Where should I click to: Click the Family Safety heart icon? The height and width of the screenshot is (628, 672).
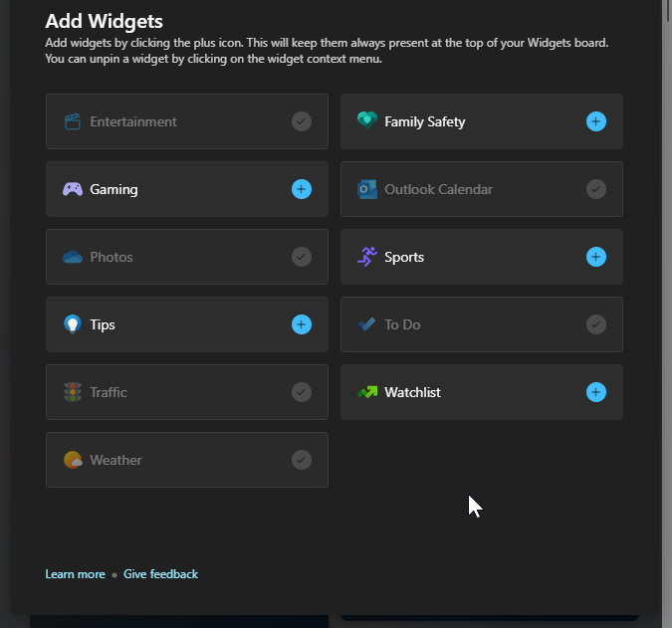367,120
